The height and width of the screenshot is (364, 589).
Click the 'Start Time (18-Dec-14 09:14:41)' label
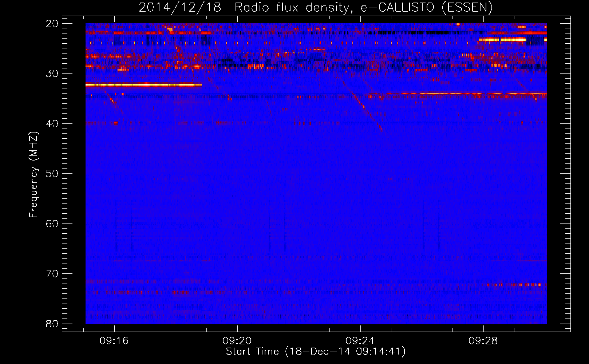pyautogui.click(x=316, y=352)
